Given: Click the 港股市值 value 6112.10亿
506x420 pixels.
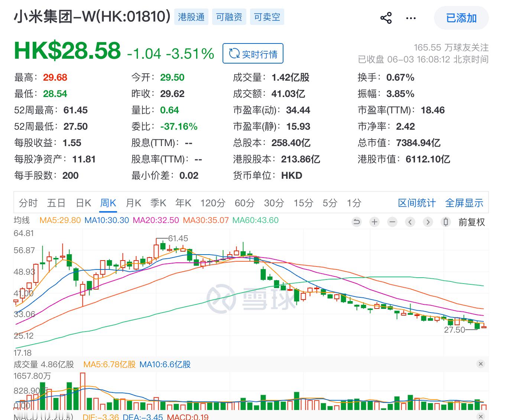Looking at the screenshot, I should [x=428, y=159].
